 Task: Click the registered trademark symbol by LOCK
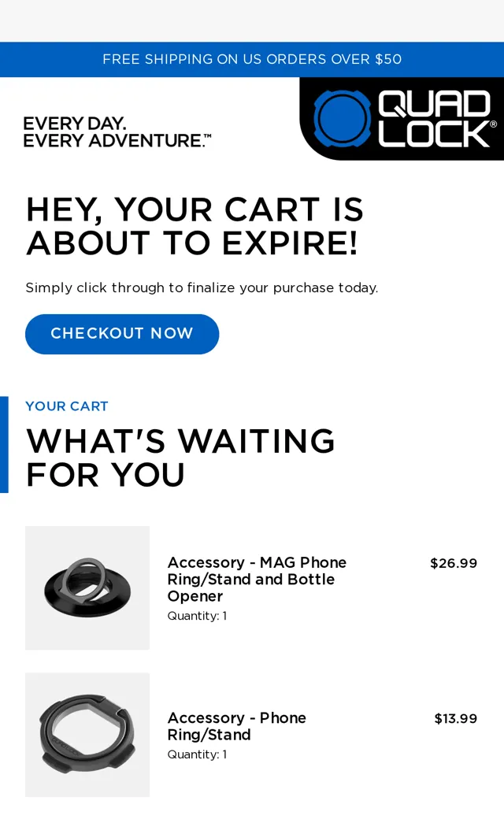click(494, 124)
